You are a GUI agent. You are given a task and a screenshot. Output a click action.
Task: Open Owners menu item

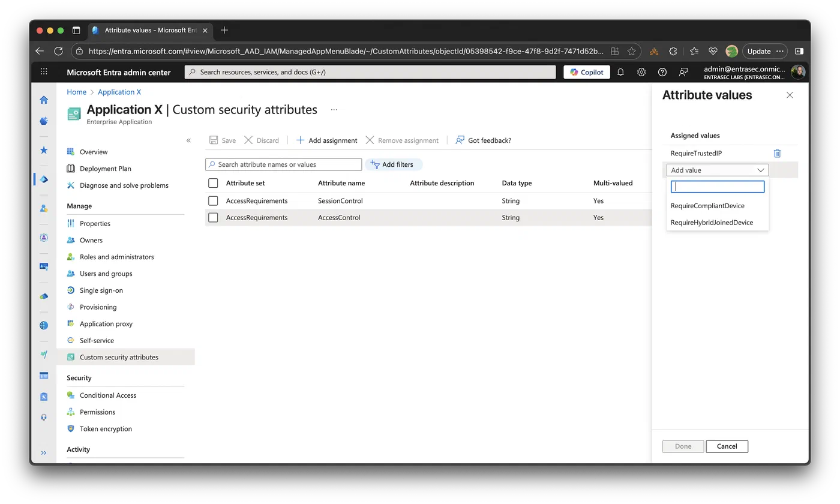91,240
